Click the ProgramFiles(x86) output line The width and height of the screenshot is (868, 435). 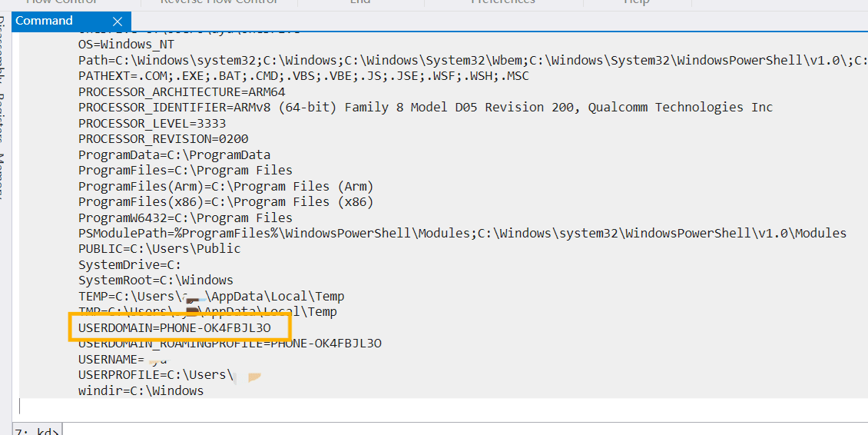pyautogui.click(x=225, y=202)
